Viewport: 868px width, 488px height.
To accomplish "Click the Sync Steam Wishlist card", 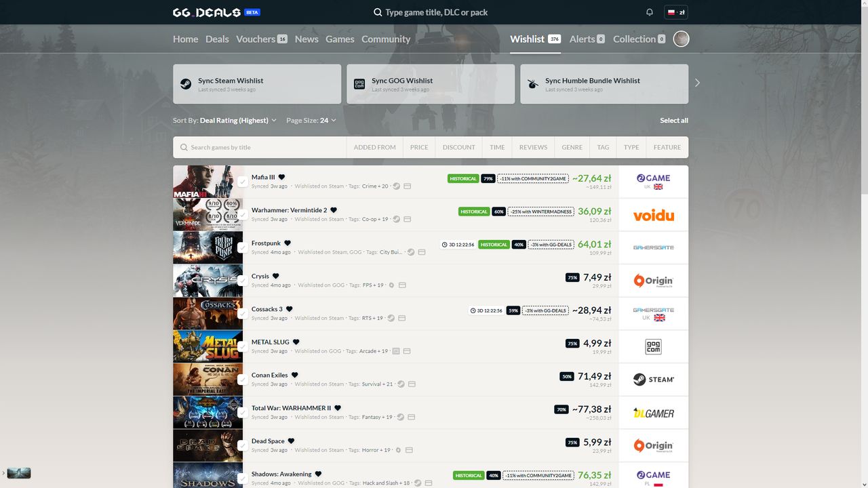I will (x=257, y=84).
